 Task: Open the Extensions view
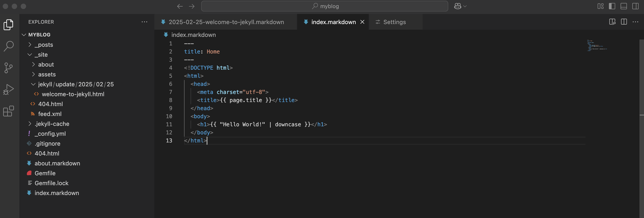click(x=9, y=111)
